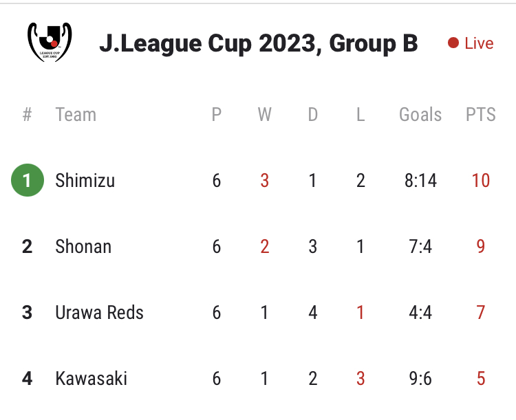This screenshot has height=420, width=516.
Task: Open the J.League Cup 2023, Group B title
Action: pyautogui.click(x=258, y=43)
